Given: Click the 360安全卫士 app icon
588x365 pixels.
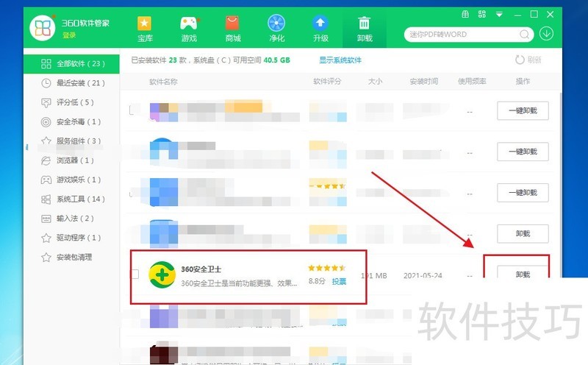Looking at the screenshot, I should pos(162,275).
